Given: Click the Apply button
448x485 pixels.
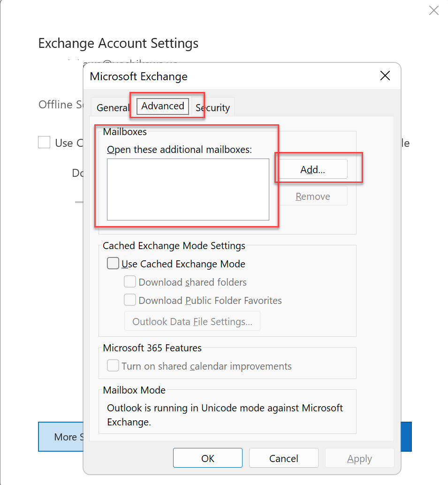Looking at the screenshot, I should click(359, 458).
